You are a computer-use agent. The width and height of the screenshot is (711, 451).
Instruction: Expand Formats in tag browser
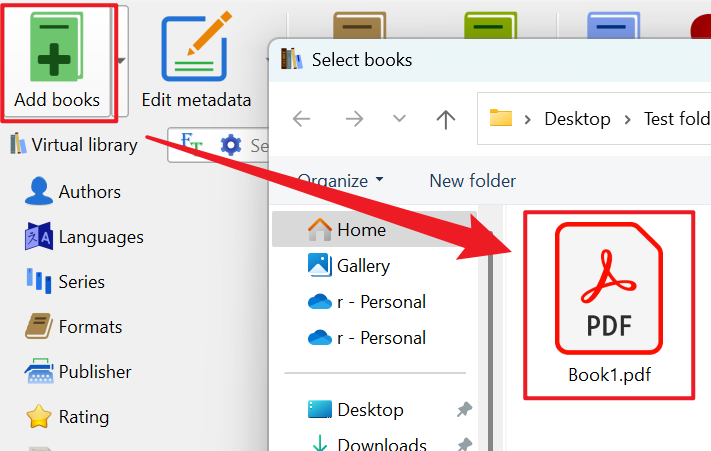(73, 326)
